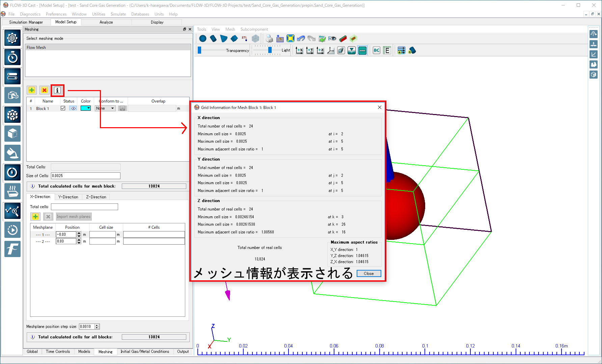
Task: Open the pouring ladle sidebar icon
Action: click(12, 153)
